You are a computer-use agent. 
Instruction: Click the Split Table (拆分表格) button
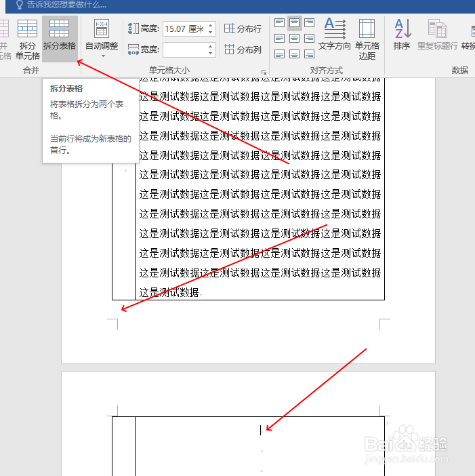tap(60, 39)
